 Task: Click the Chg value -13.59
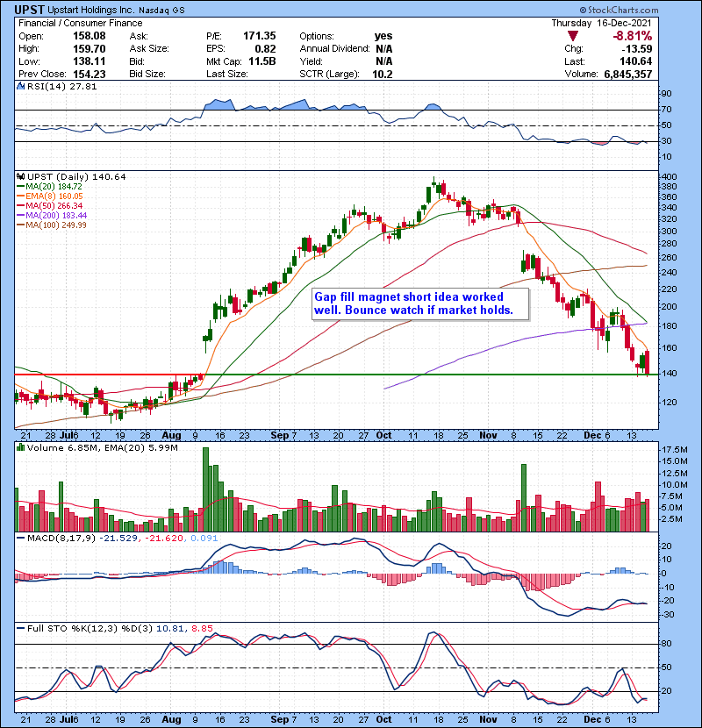pyautogui.click(x=637, y=49)
